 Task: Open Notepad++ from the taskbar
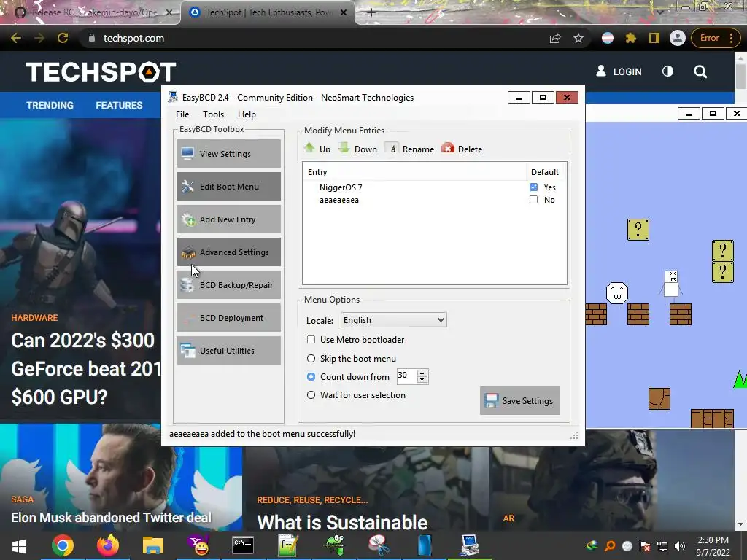[288, 545]
